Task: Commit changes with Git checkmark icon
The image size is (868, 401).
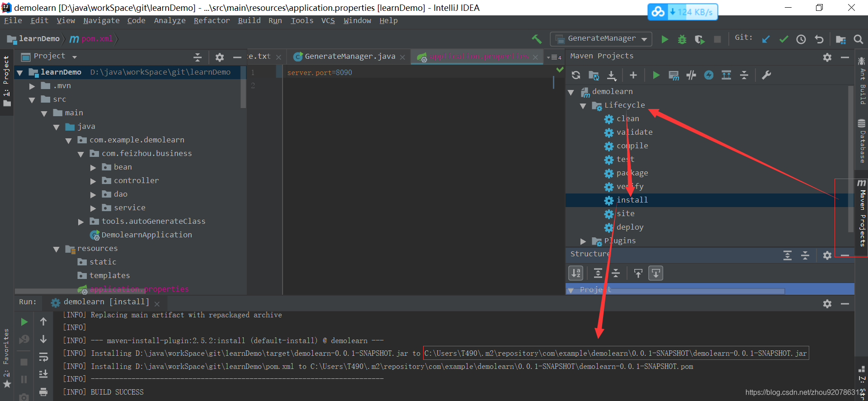Action: 783,39
